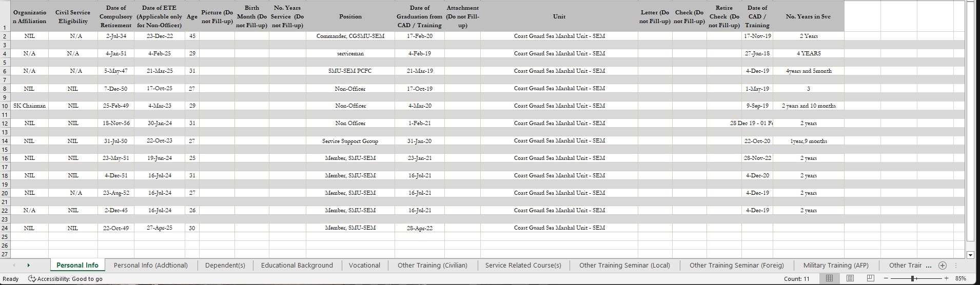The image size is (980, 285).
Task: Open Service Related Course(s) sheet
Action: [x=523, y=266]
